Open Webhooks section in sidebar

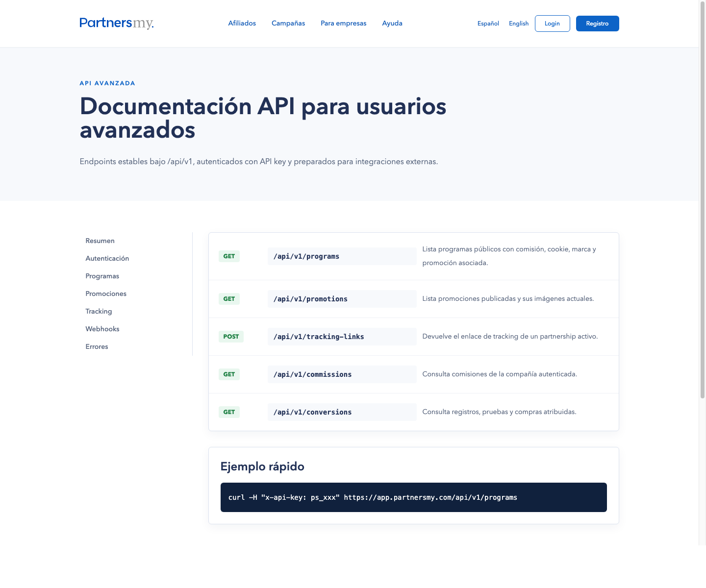pyautogui.click(x=102, y=329)
